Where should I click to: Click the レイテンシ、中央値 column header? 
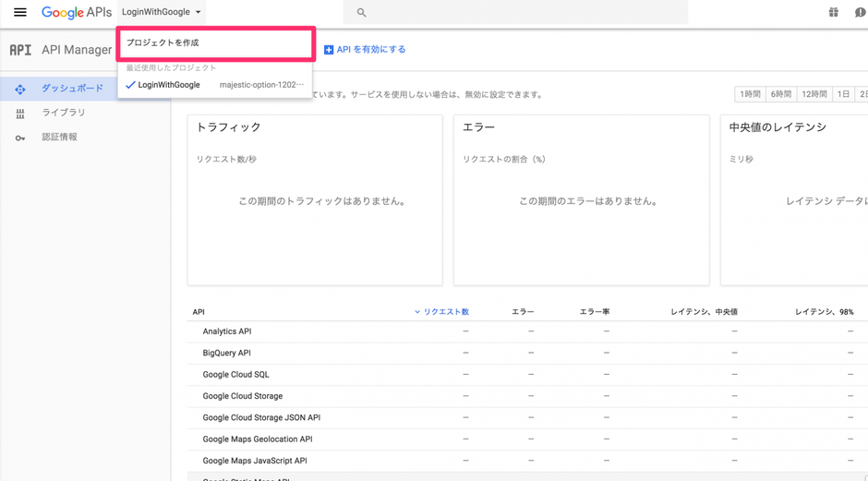point(705,312)
